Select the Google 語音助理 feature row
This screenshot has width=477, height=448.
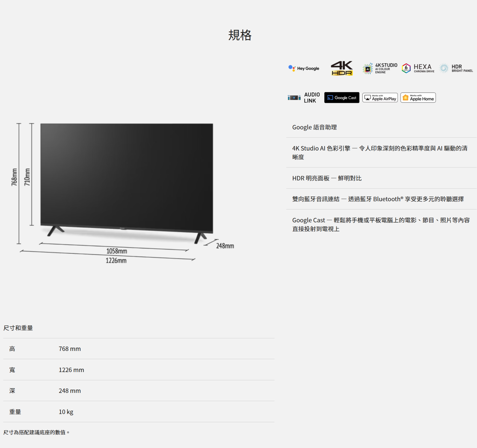pos(381,127)
